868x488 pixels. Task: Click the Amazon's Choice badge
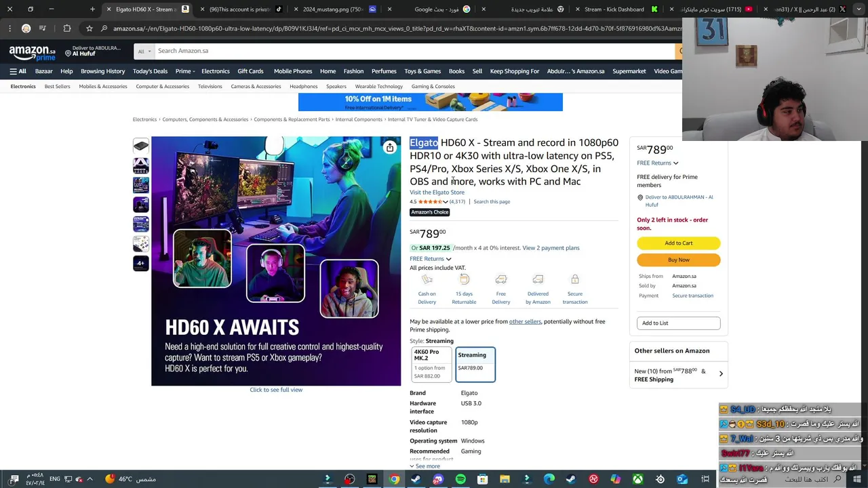429,212
